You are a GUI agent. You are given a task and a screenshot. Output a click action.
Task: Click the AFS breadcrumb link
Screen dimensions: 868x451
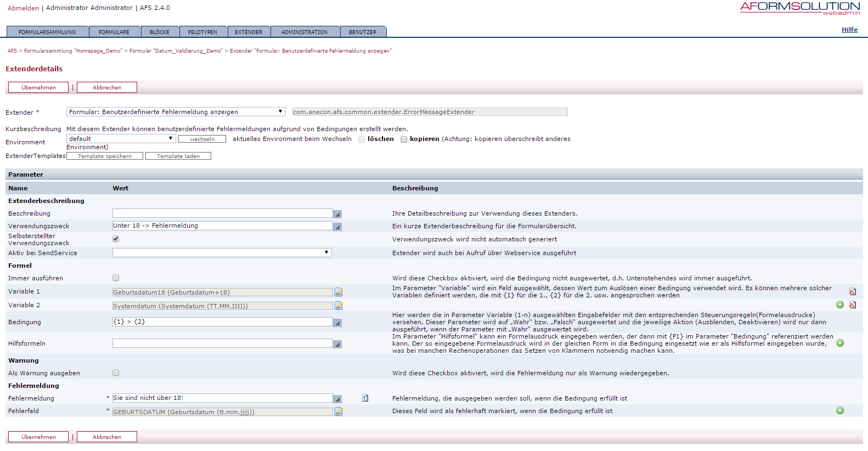(x=12, y=50)
